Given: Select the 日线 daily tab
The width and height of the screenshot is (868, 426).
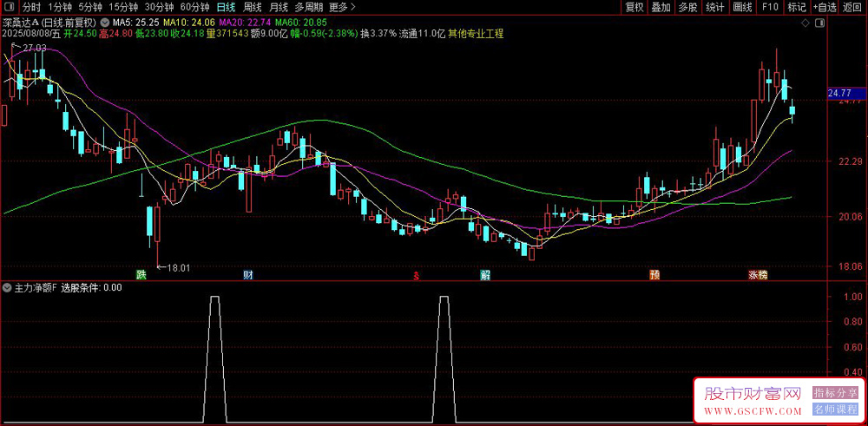Looking at the screenshot, I should pyautogui.click(x=226, y=7).
